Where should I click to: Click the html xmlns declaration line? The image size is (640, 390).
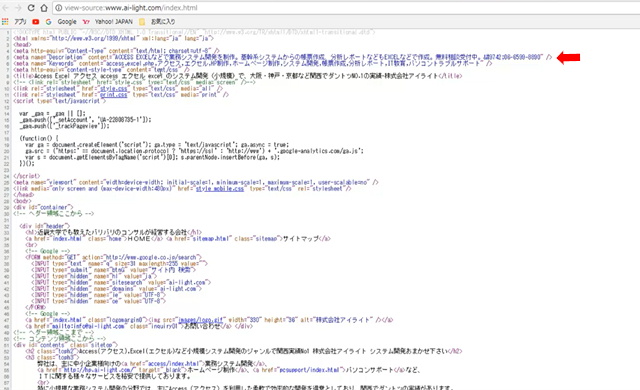[113, 38]
